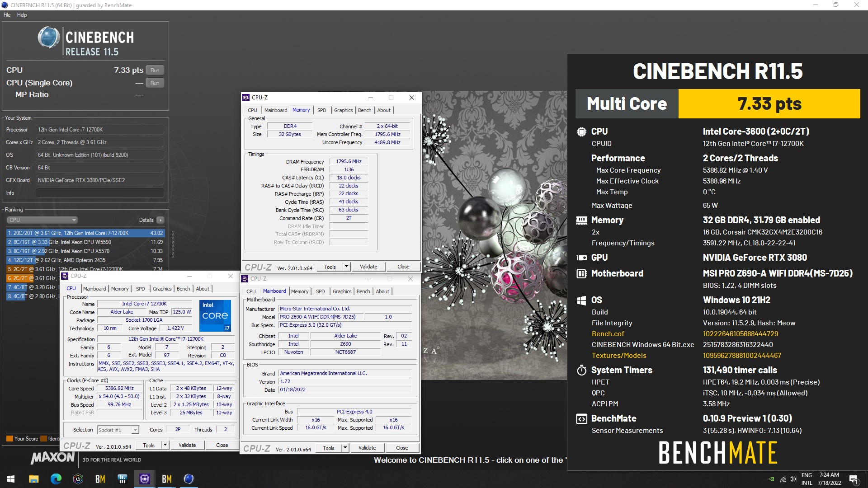Select Bench tab in CPU-Z CPU window
The height and width of the screenshot is (488, 868).
point(183,289)
